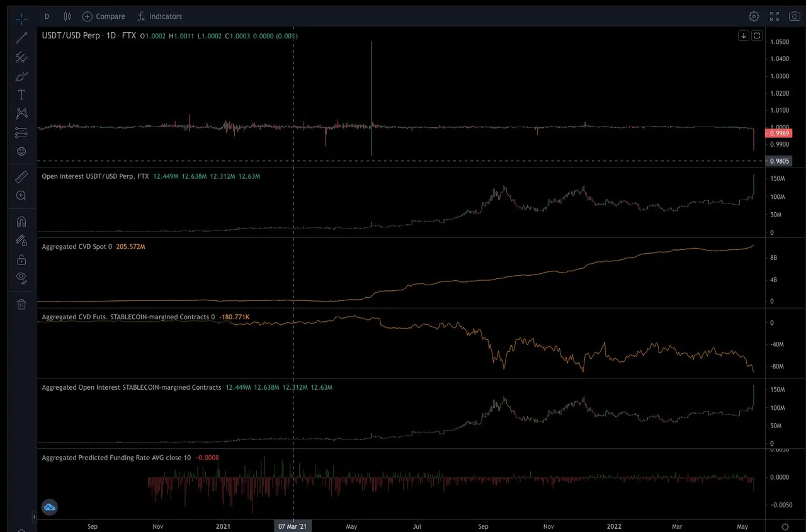Viewport: 806px width, 532px height.
Task: Remove drawings with trash icon
Action: pos(21,304)
